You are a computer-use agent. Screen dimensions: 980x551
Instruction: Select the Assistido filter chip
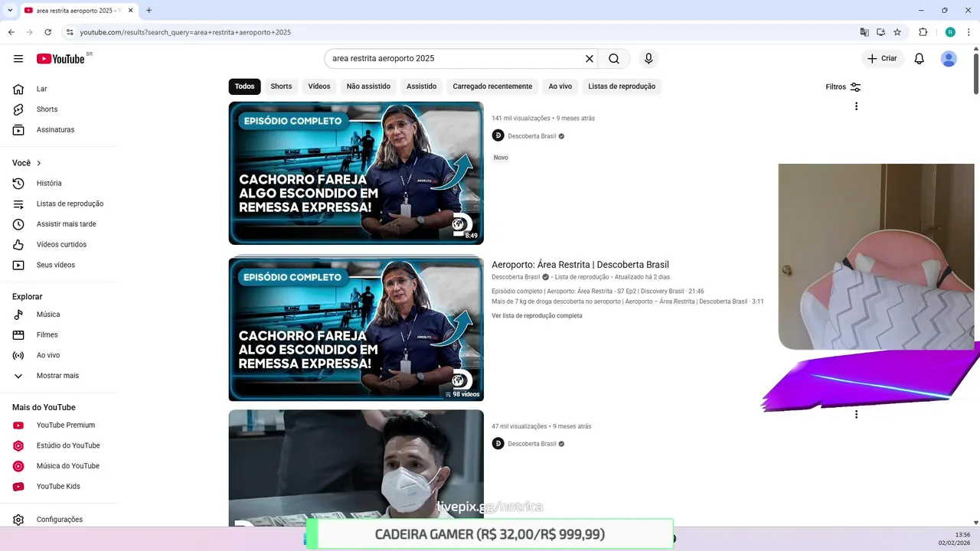coord(421,86)
